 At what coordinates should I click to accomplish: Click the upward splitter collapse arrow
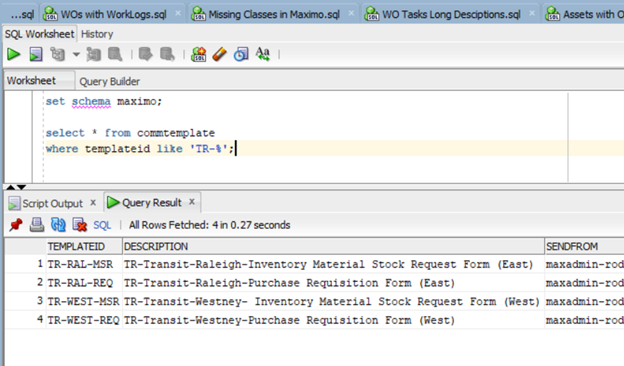point(11,187)
